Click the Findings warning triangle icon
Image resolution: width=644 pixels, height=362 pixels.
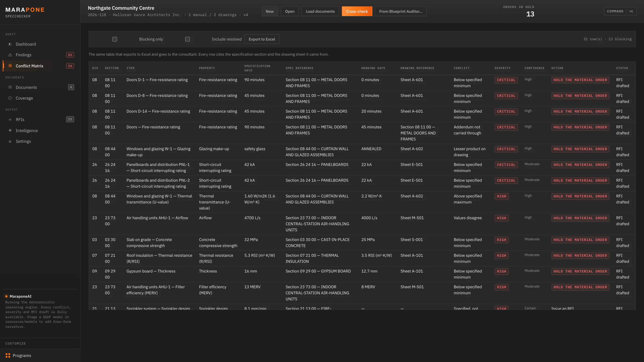10,55
